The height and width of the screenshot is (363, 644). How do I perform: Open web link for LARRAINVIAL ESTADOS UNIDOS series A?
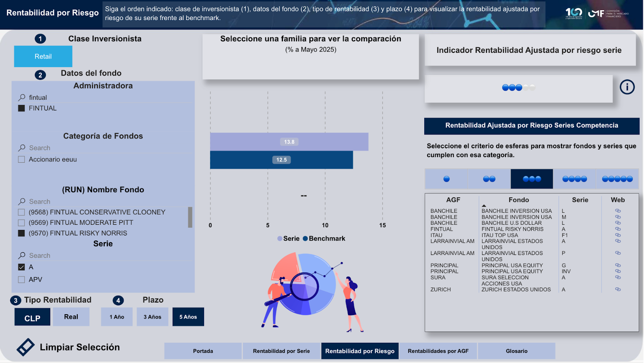[x=618, y=241]
